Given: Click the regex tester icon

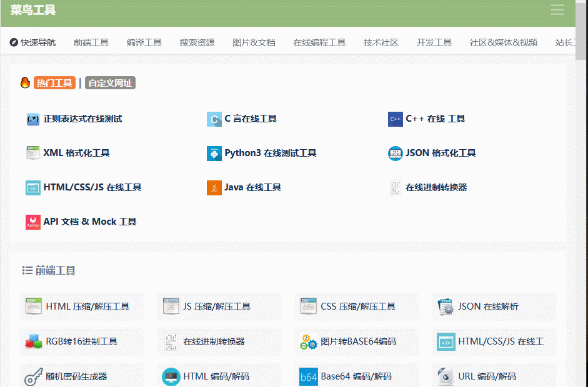Looking at the screenshot, I should pos(33,119).
